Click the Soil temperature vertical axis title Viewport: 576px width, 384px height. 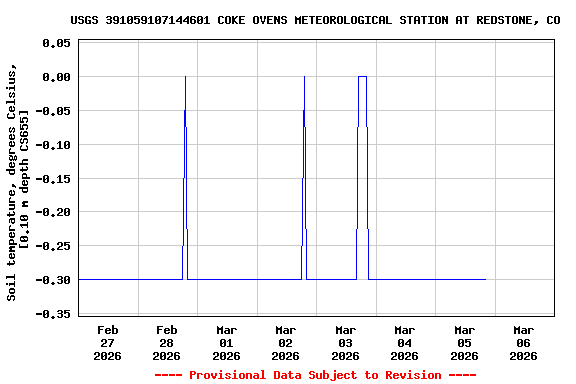[17, 182]
